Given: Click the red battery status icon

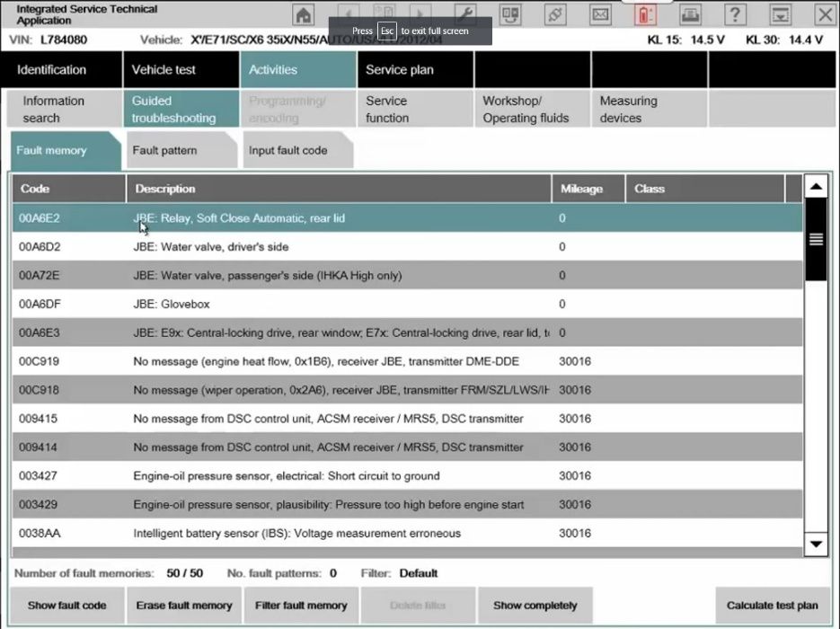Looking at the screenshot, I should (645, 14).
